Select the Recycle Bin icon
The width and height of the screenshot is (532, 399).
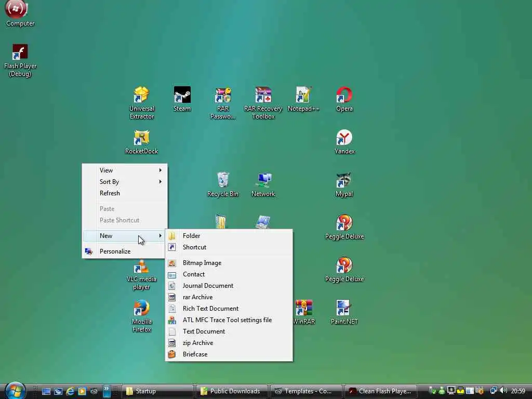click(222, 184)
